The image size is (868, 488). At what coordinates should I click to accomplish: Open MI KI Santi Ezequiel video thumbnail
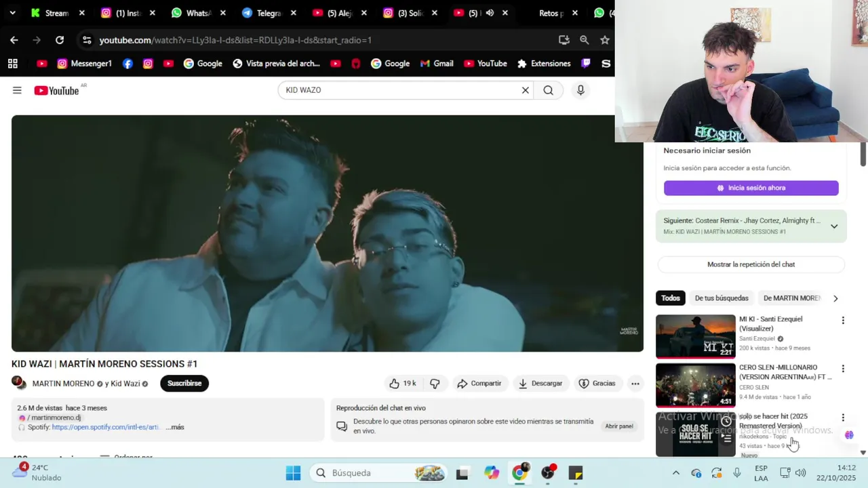pos(696,336)
